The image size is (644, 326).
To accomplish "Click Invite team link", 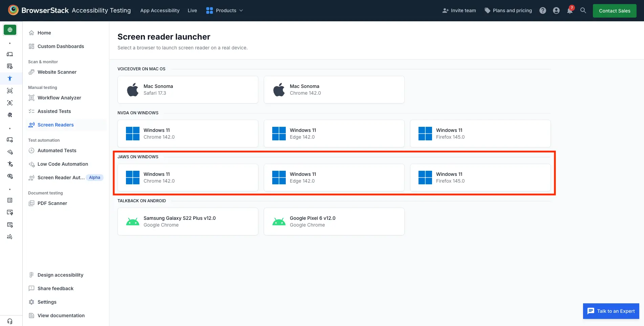I will (459, 10).
